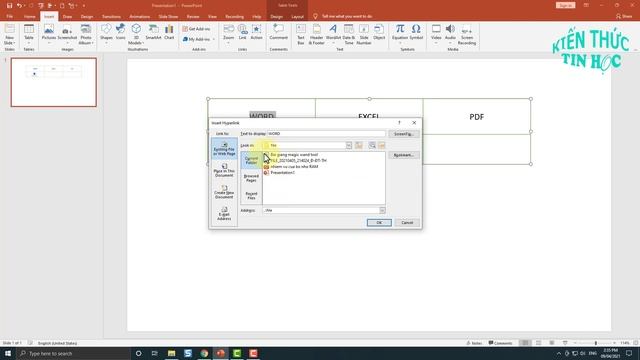Click the Zoom link tool
The width and height of the screenshot is (640, 360).
[229, 33]
